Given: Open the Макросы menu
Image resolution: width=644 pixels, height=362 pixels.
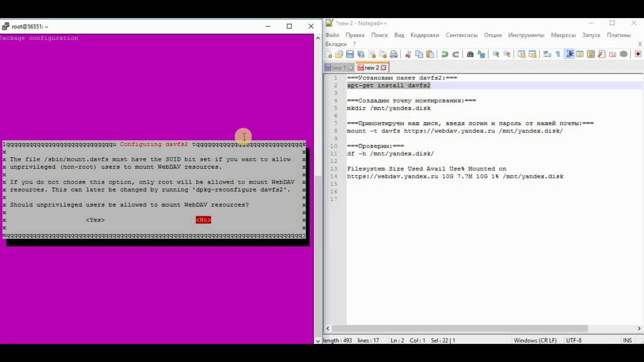Looking at the screenshot, I should coord(563,35).
